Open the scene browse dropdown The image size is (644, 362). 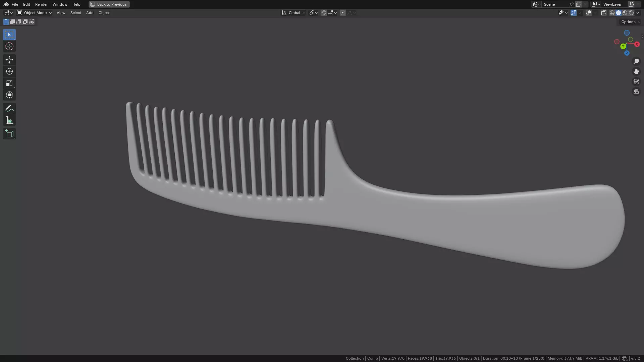[536, 4]
